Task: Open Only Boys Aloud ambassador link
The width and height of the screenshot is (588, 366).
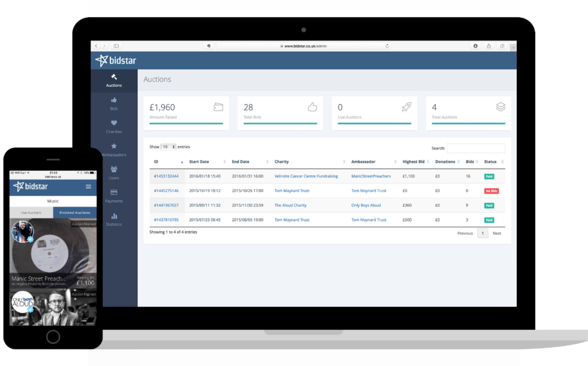Action: click(x=366, y=205)
